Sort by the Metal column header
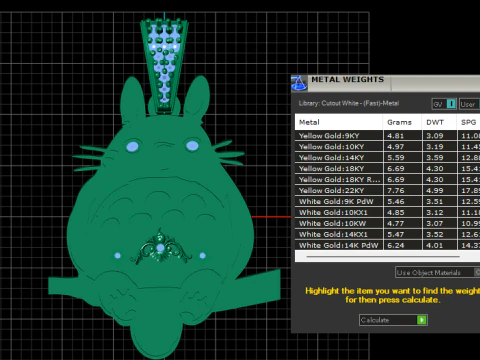The width and height of the screenshot is (480, 360). [x=339, y=122]
